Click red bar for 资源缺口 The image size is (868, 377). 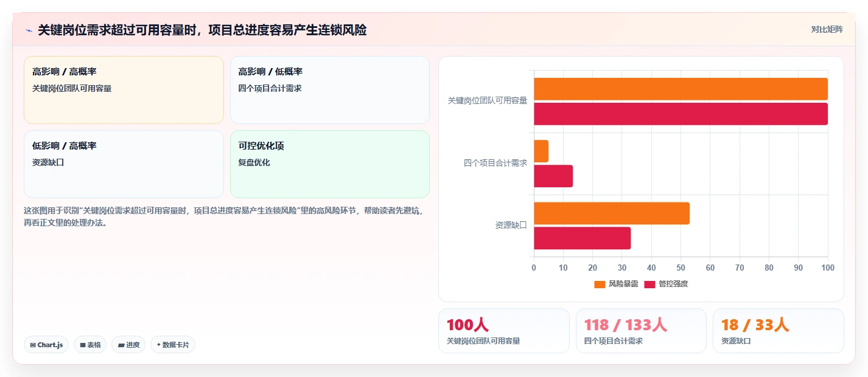click(583, 238)
